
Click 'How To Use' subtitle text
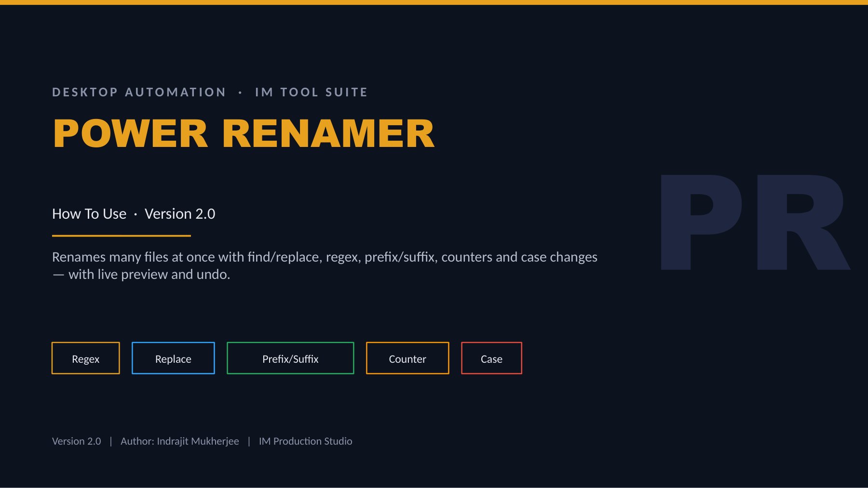89,213
